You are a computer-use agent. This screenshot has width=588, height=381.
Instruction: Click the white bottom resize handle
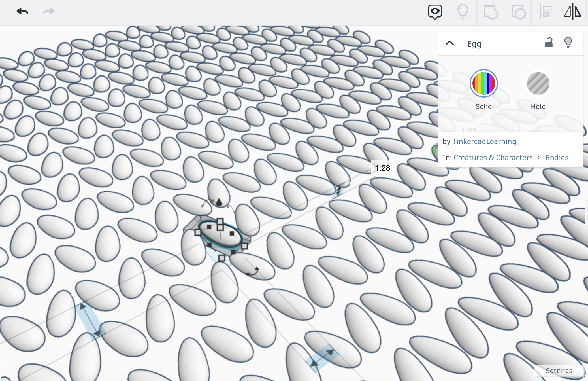222,258
